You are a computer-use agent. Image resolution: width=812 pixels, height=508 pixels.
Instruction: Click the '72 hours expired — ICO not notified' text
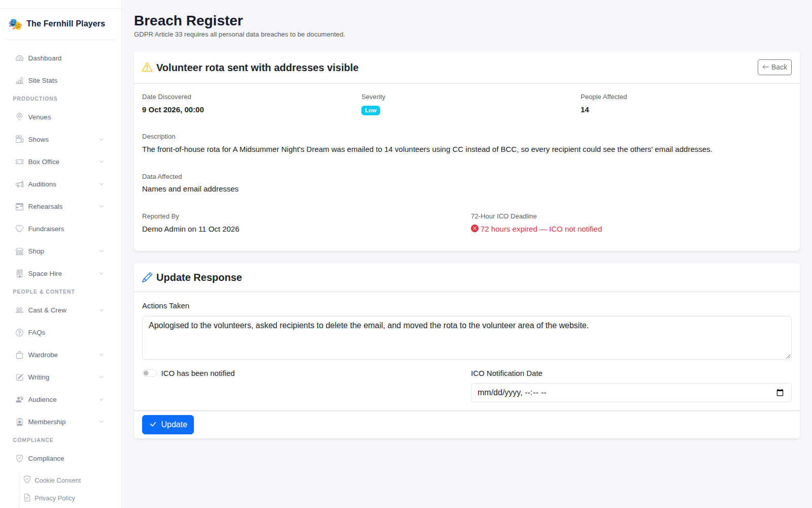pyautogui.click(x=541, y=229)
